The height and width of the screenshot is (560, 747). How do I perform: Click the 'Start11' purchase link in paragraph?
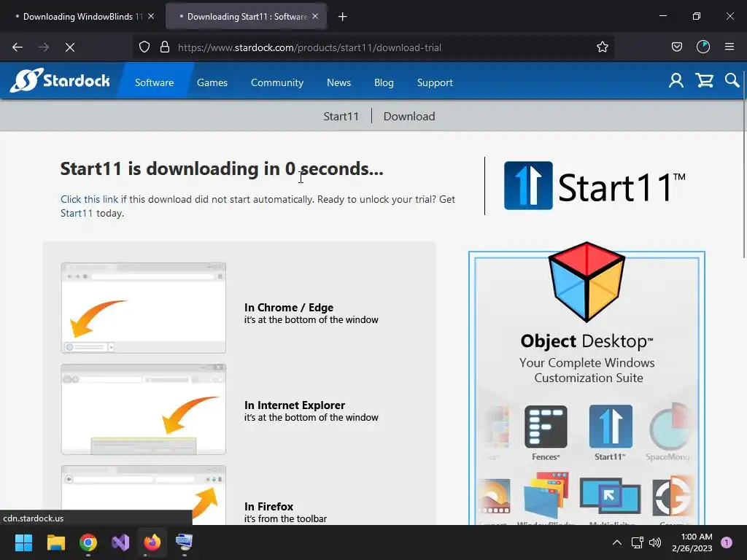pyautogui.click(x=76, y=213)
